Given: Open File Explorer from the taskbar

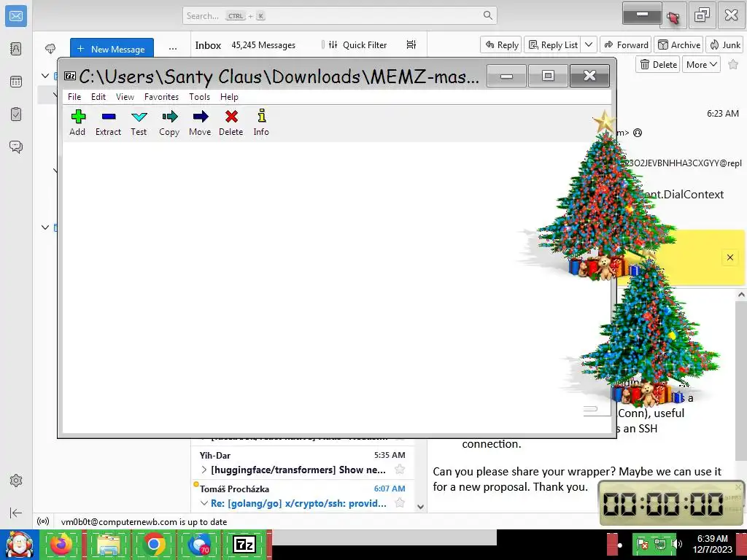Looking at the screenshot, I should (x=108, y=545).
